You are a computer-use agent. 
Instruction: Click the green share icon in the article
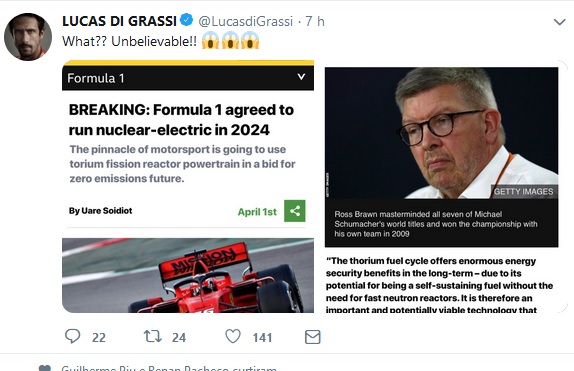(295, 211)
